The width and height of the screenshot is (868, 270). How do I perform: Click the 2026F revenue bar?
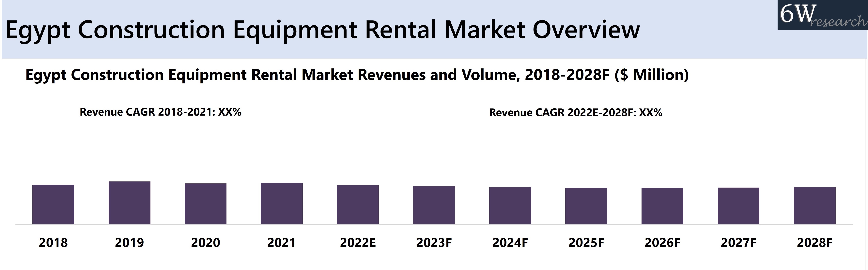tap(662, 206)
